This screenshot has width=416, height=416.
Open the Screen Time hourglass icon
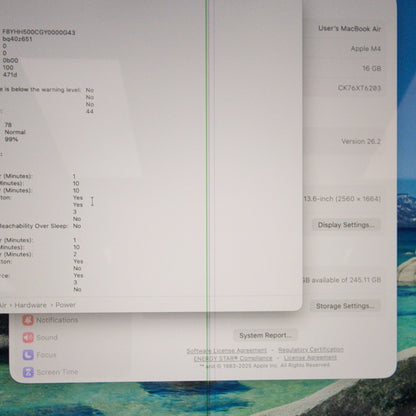pos(28,372)
